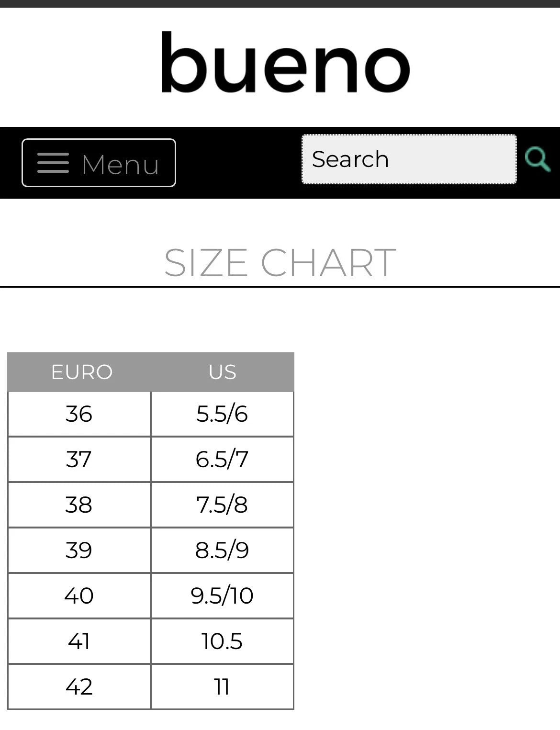Select the Euro size 40 cell
The height and width of the screenshot is (730, 560).
point(79,595)
